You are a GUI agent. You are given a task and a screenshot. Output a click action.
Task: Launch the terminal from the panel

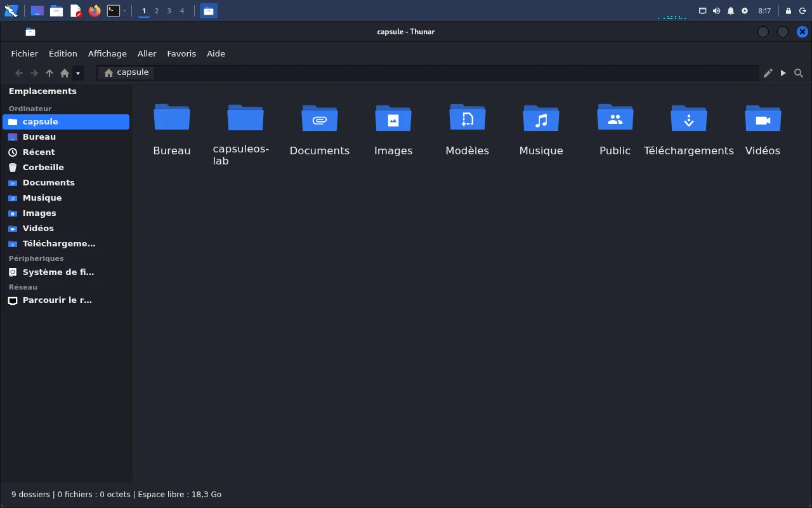point(114,10)
